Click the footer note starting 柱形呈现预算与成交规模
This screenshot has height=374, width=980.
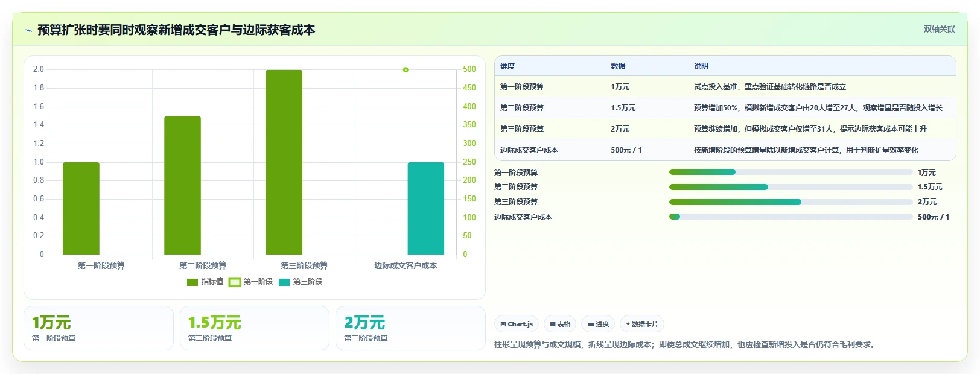(685, 345)
